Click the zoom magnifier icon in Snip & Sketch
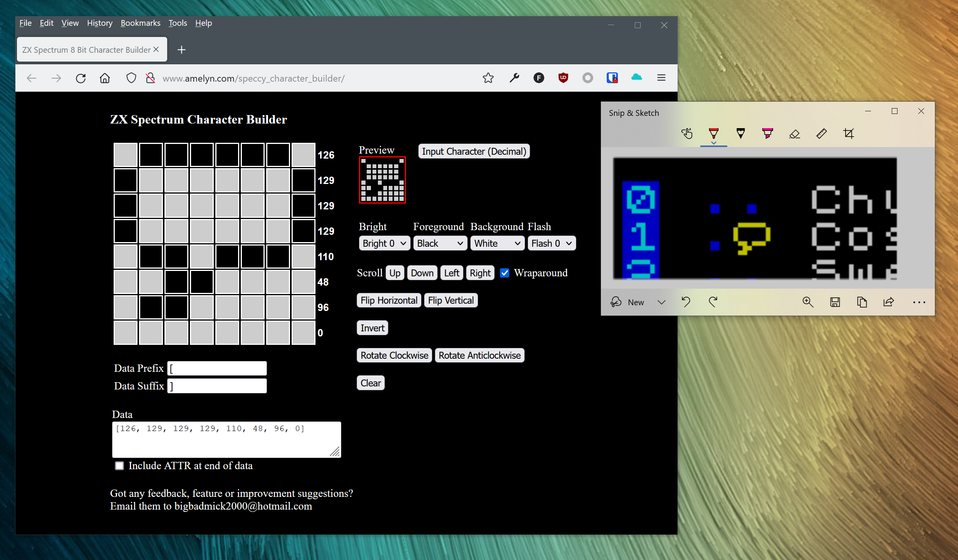 click(x=808, y=302)
